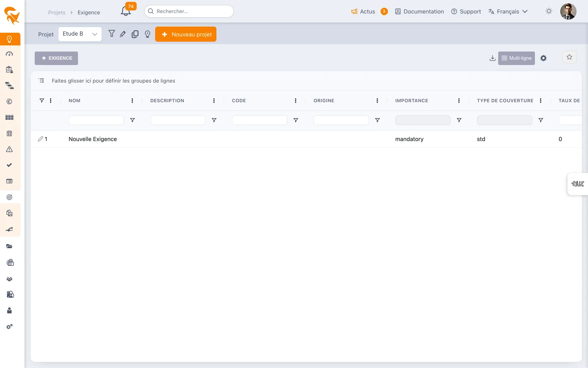Go to Projets breadcrumb
Image resolution: width=588 pixels, height=368 pixels.
(x=57, y=13)
